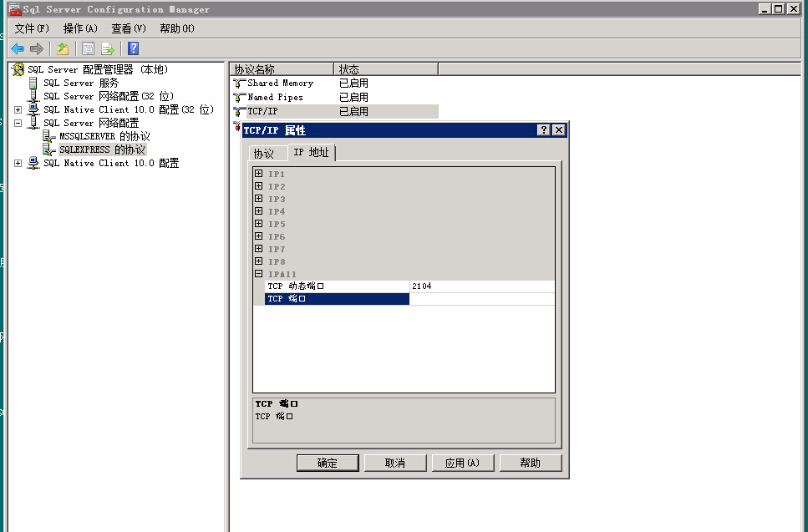Viewport: 808px width, 532px height.
Task: Expand SQL Native Client 10.0 配置(32 位) node
Action: (x=18, y=109)
